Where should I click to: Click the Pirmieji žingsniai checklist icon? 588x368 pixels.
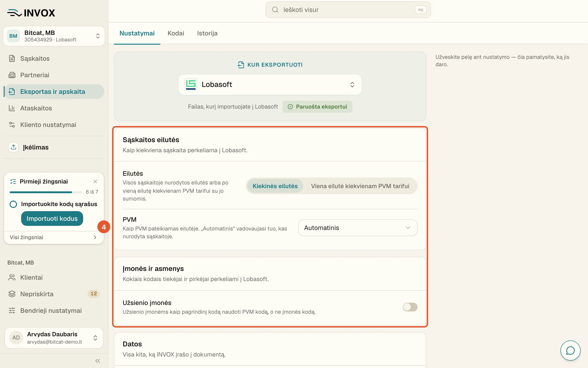(13, 181)
